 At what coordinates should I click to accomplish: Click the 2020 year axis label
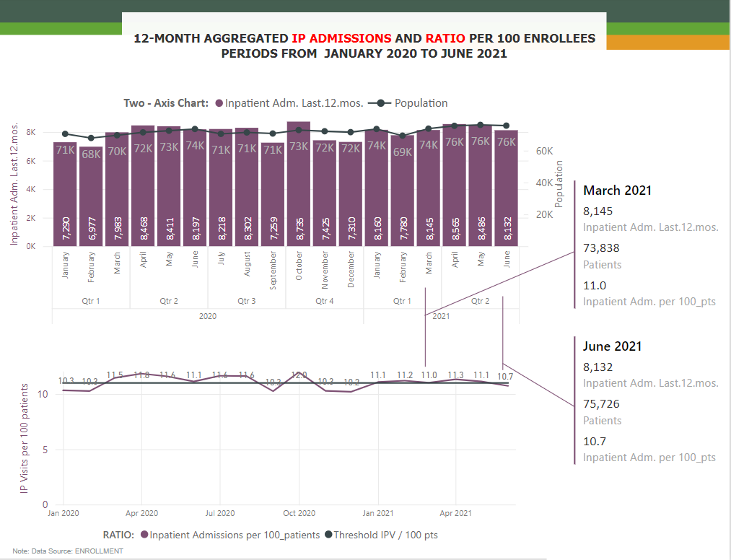pos(207,316)
